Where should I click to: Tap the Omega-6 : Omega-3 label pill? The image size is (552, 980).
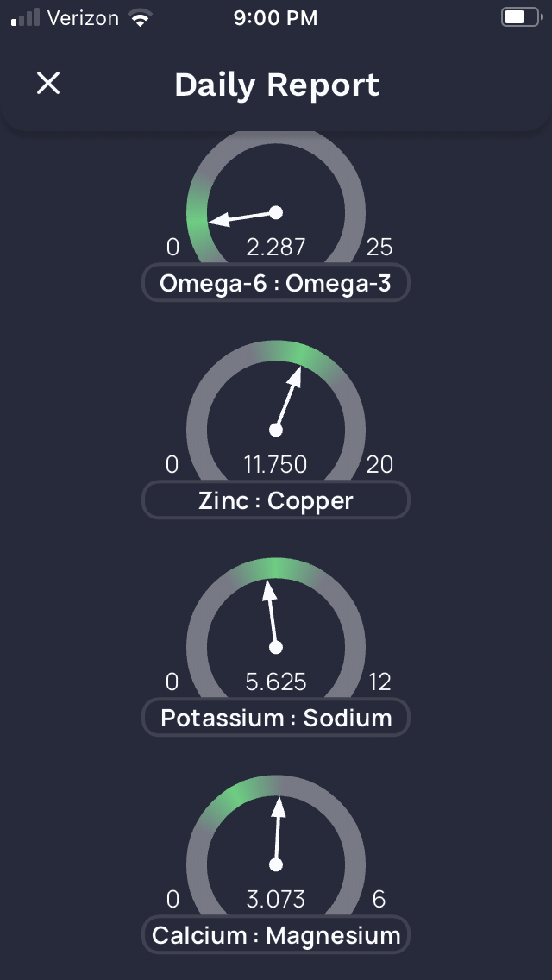point(276,283)
